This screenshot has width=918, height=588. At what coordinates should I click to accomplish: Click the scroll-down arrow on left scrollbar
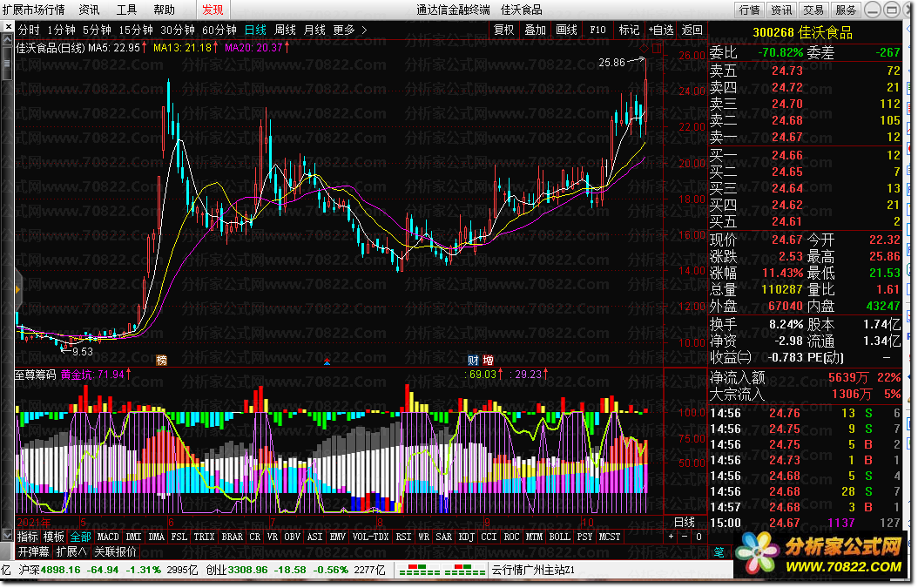8,535
